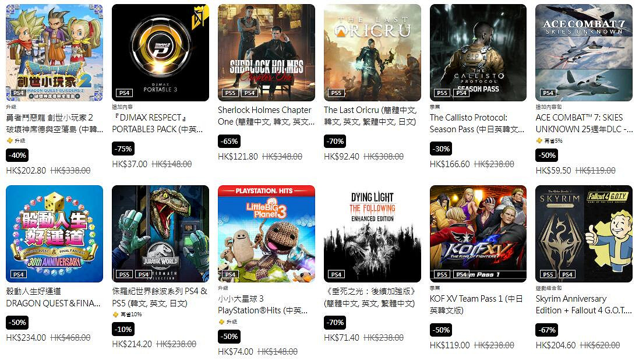Click the HK$204.60 Skyrim bundle price
Viewport: 639px width, 364px height.
pos(556,345)
